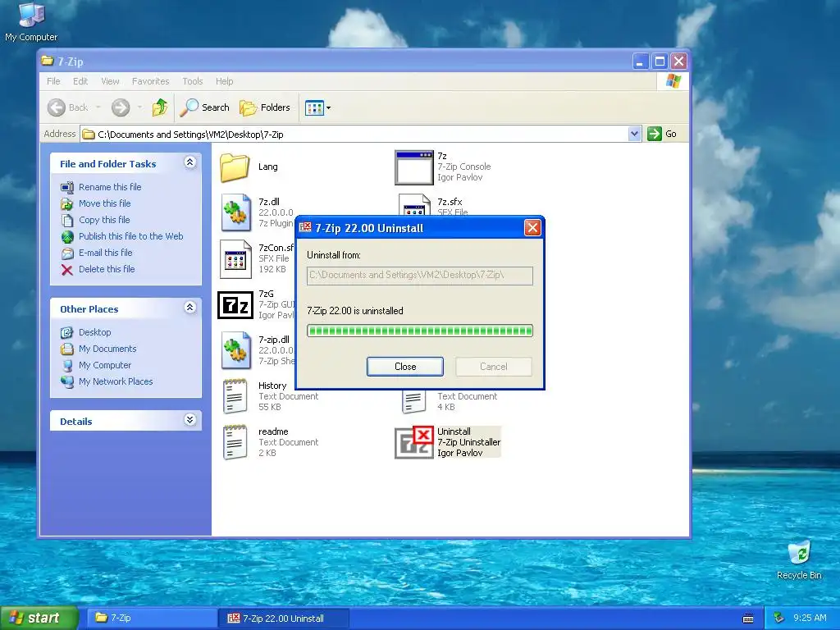Screen dimensions: 840x630
Task: Open the Lang folder icon
Action: (235, 167)
